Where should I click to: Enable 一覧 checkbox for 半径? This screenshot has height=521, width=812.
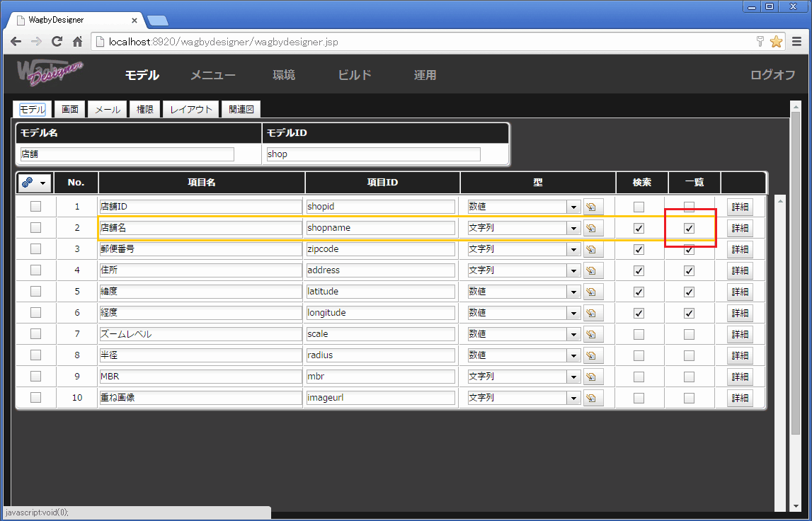(x=689, y=356)
